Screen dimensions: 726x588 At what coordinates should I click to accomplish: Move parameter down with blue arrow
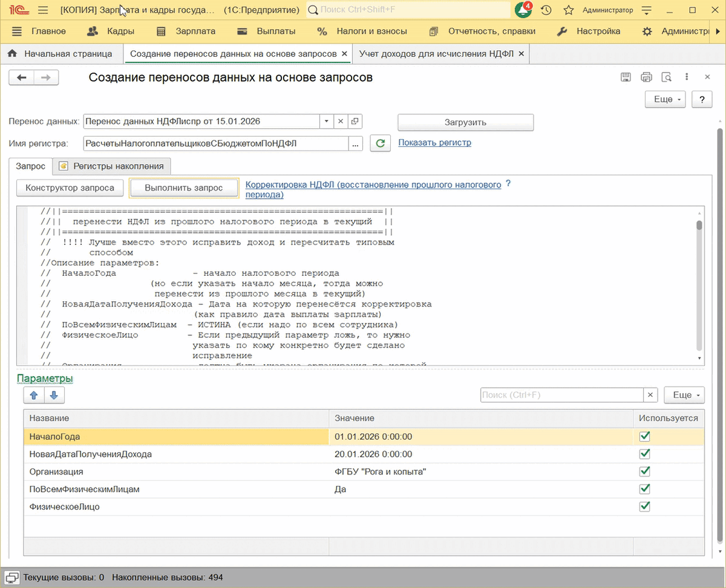point(54,395)
